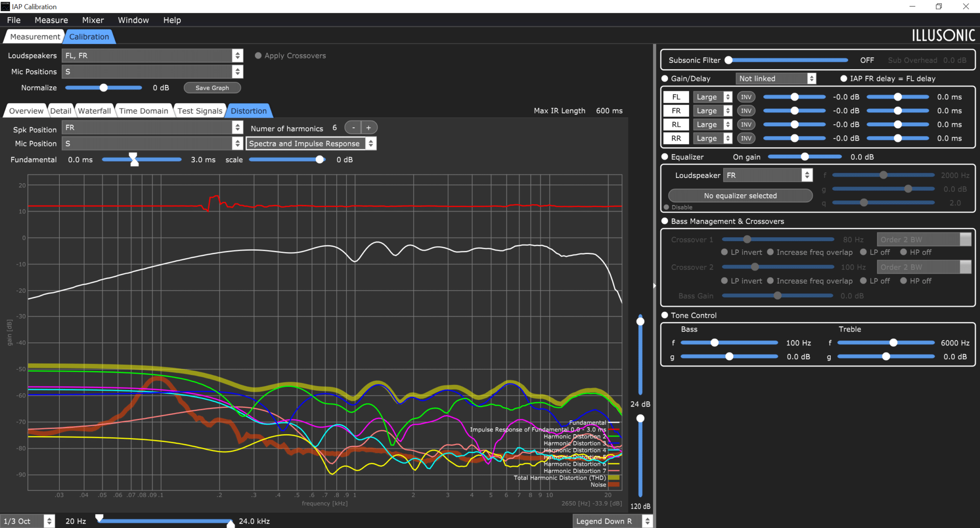This screenshot has width=980, height=528.
Task: Open the File menu
Action: click(x=14, y=20)
